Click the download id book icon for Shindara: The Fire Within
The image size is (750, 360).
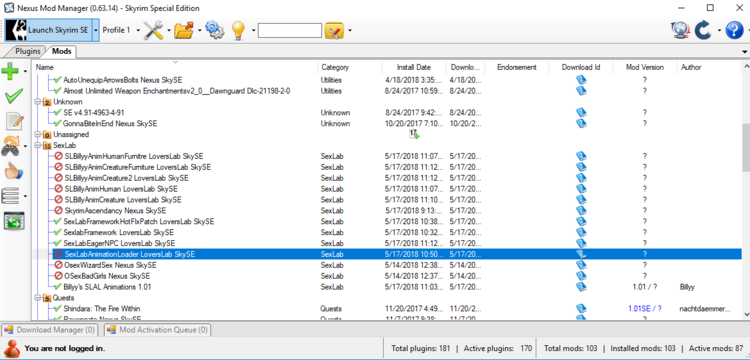pos(581,308)
